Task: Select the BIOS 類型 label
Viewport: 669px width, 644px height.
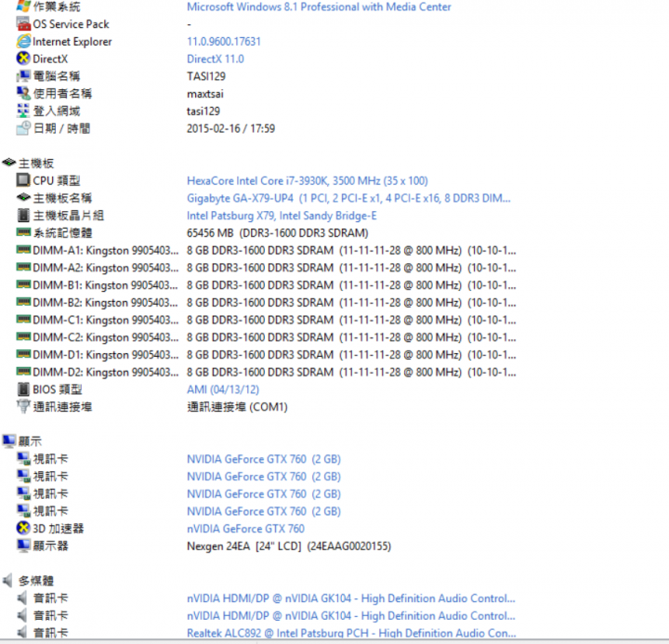Action: coord(58,389)
